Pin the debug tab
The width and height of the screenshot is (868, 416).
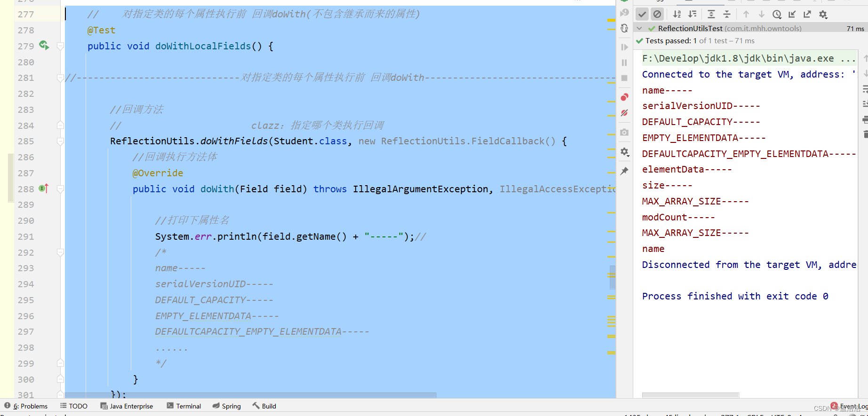tap(624, 171)
